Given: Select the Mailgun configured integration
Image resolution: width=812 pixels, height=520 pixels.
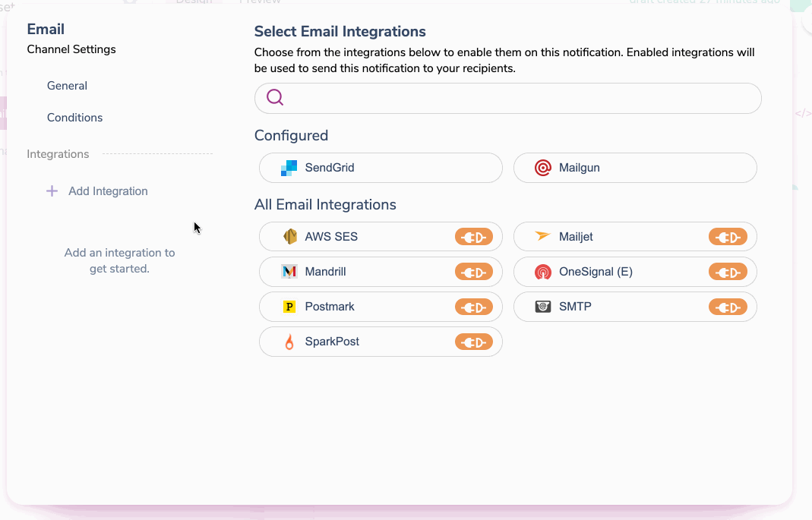Looking at the screenshot, I should pos(635,168).
